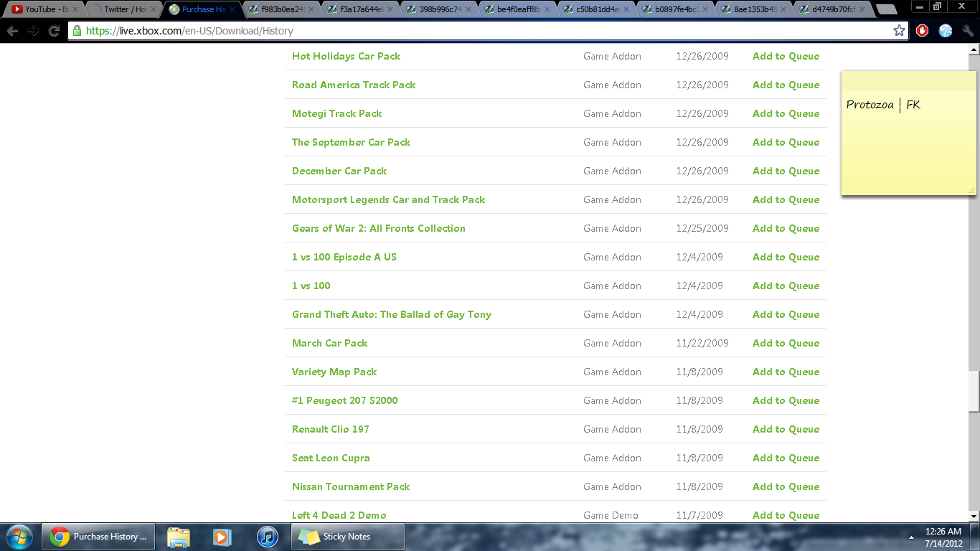Open Road America Track Pack link
This screenshot has width=980, height=551.
point(354,85)
